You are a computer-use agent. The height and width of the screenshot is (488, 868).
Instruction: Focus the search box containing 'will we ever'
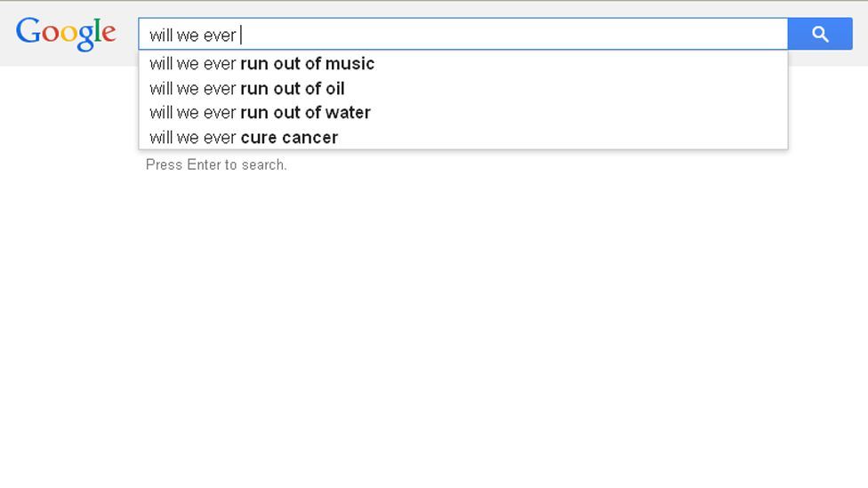click(x=462, y=34)
